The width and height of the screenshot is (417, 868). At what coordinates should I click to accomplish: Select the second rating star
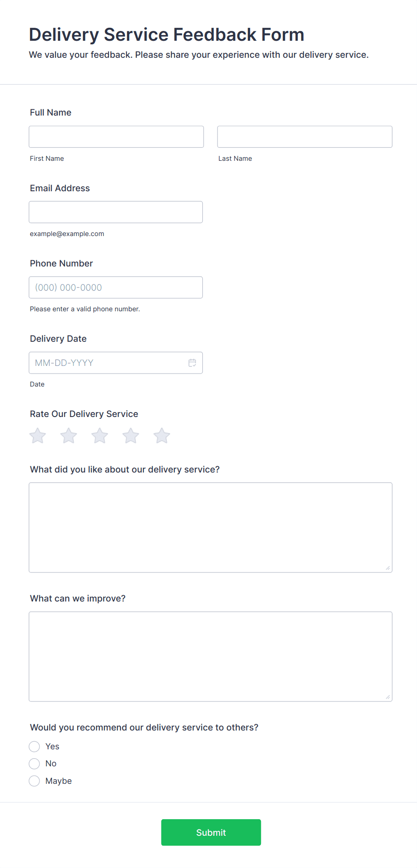click(69, 436)
